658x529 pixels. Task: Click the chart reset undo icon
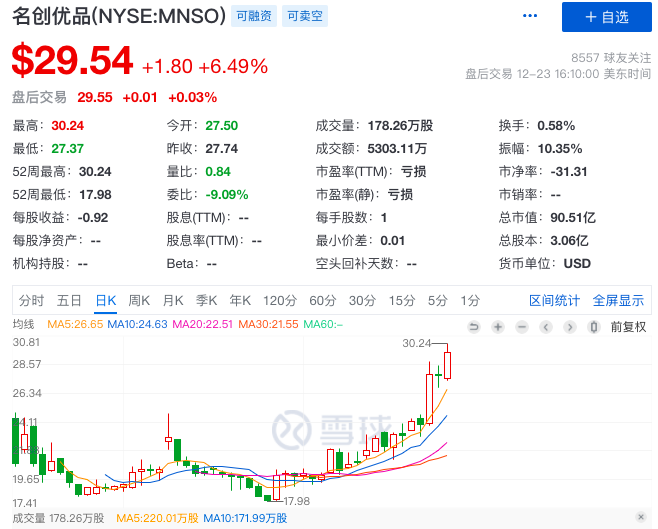(x=474, y=327)
